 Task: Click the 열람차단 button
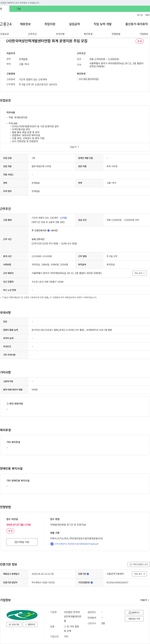(30, 624)
